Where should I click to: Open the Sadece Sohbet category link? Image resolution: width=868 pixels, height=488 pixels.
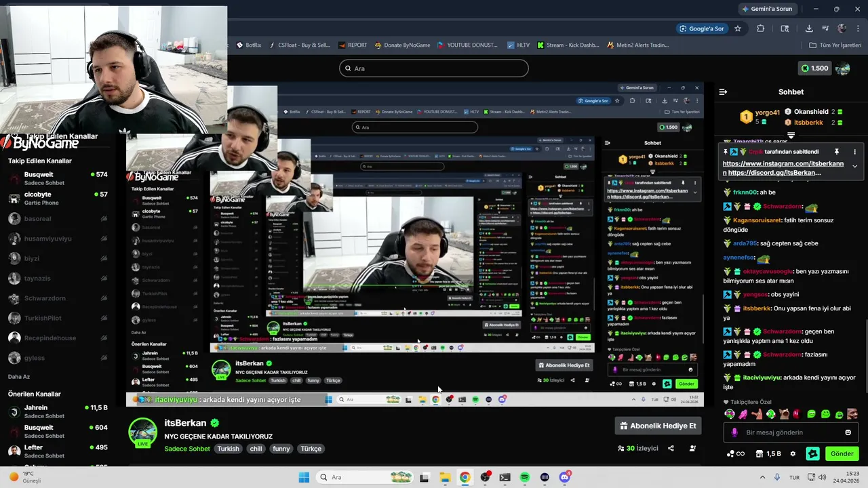pos(187,449)
